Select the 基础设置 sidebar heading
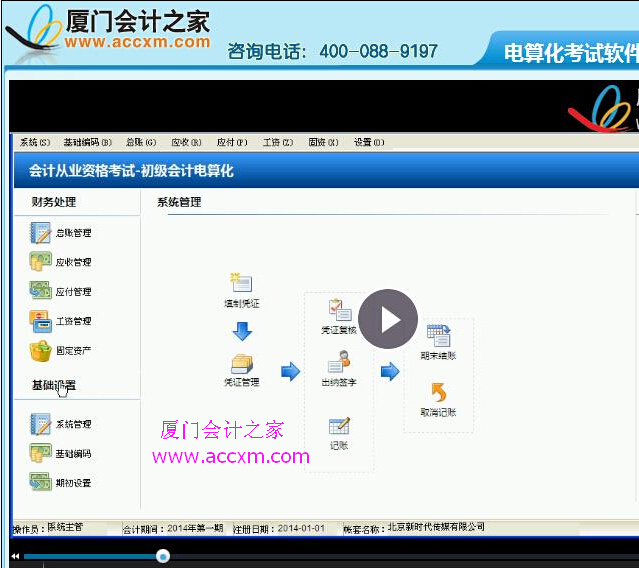 pos(54,385)
